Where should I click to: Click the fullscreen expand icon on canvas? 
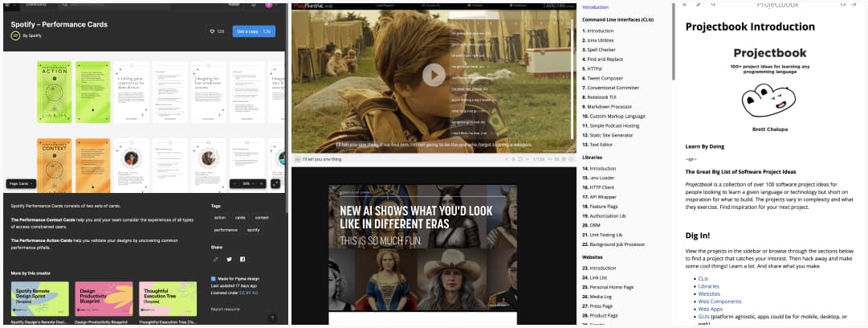tap(275, 183)
